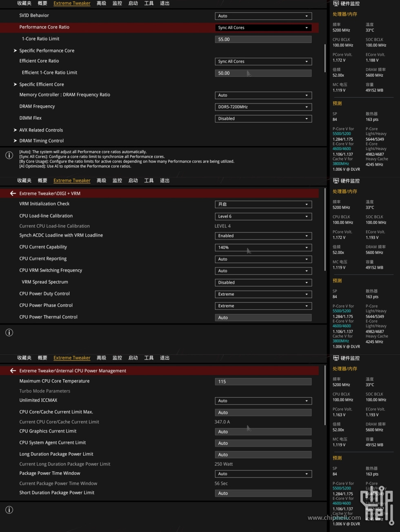Open the Efficient Core Ratio dropdown

pos(263,62)
